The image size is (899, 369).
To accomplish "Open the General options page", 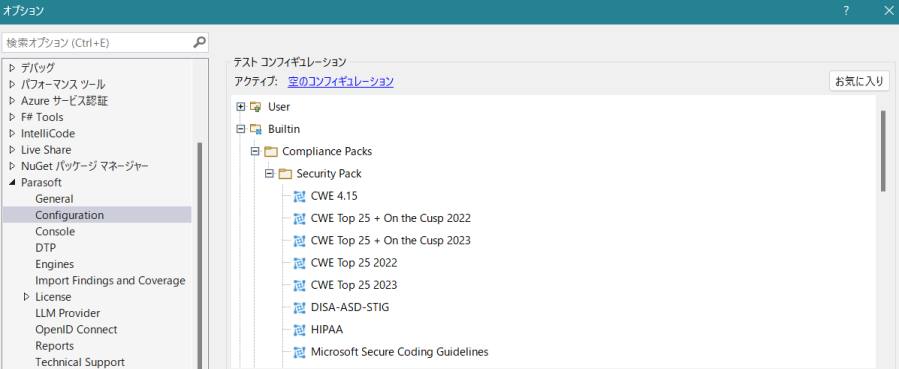I will (54, 199).
